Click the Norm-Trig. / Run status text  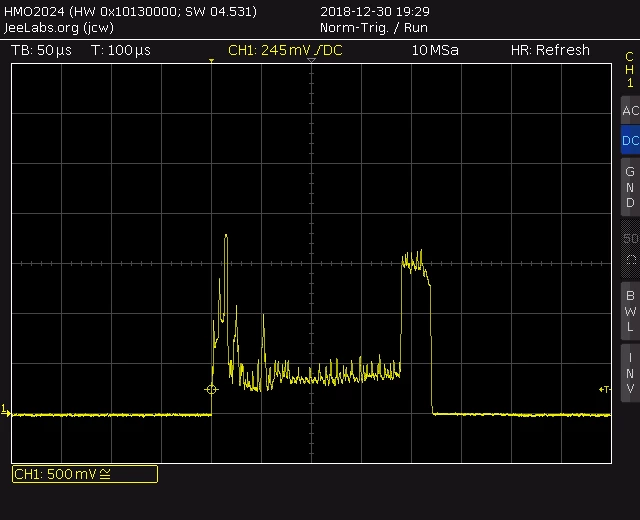coord(374,28)
